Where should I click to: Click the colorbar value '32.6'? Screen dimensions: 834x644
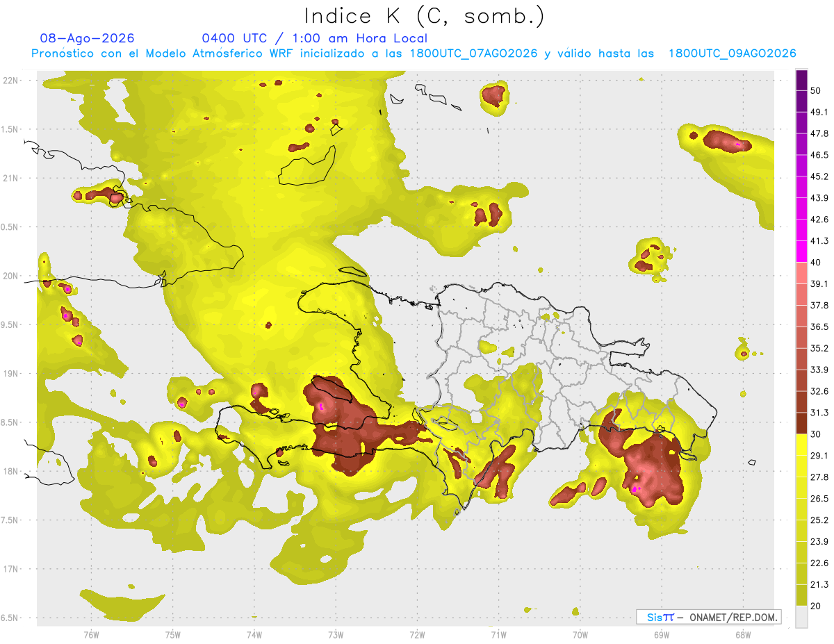819,391
